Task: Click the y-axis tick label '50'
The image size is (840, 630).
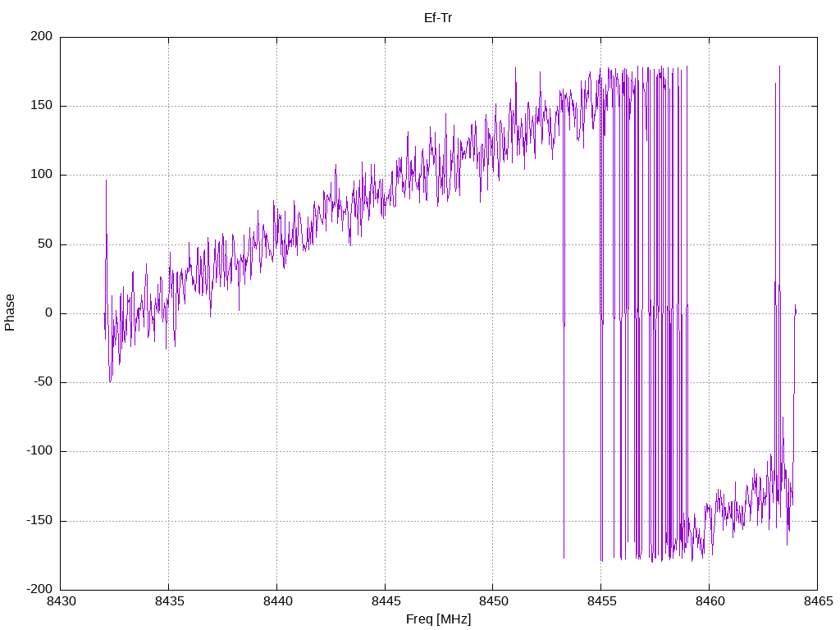Action: point(46,244)
